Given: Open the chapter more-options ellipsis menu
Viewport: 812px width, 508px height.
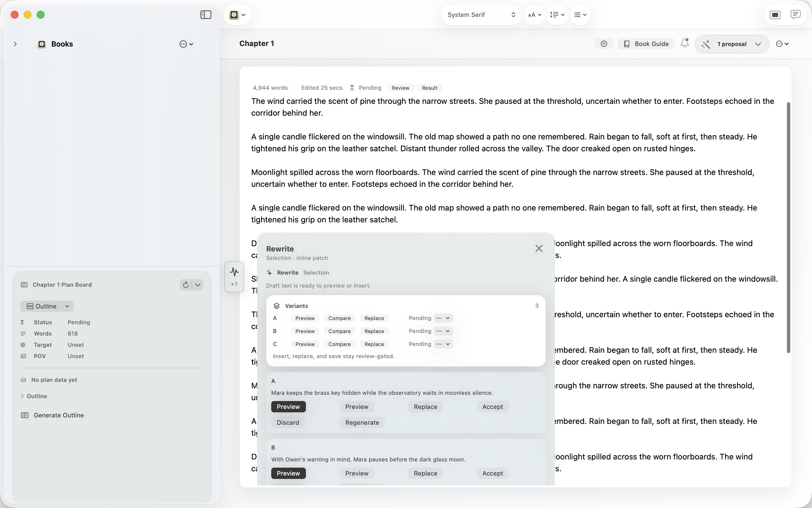Looking at the screenshot, I should (x=782, y=44).
